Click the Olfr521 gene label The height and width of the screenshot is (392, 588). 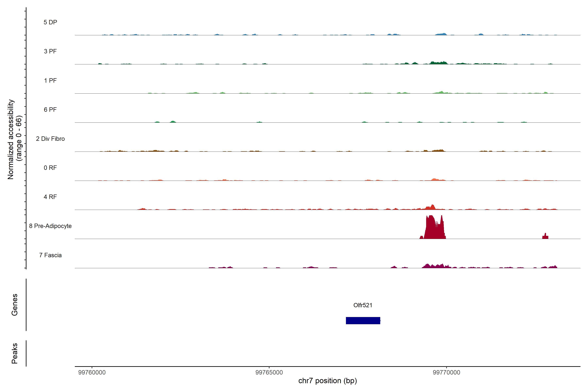click(363, 305)
